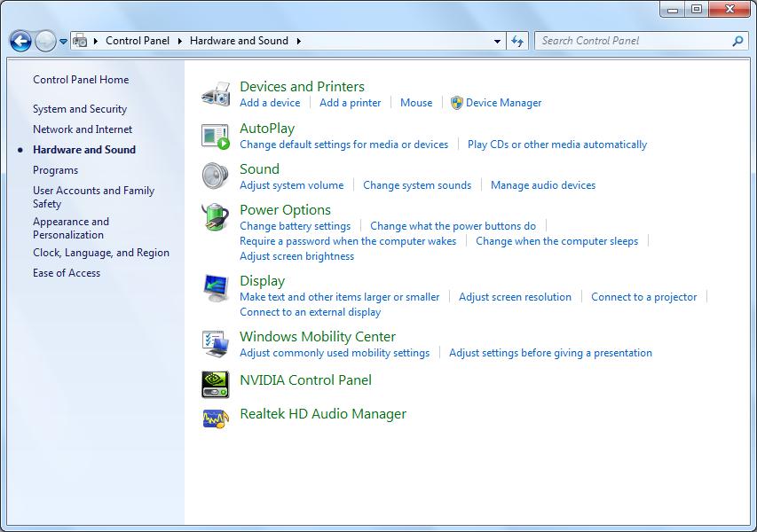Expand the root arrow before Control Panel

pyautogui.click(x=96, y=41)
